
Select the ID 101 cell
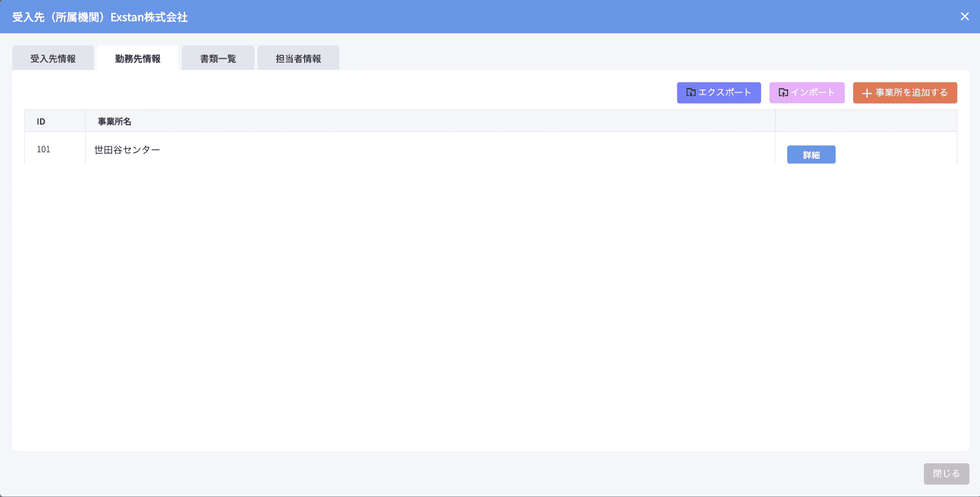click(43, 149)
